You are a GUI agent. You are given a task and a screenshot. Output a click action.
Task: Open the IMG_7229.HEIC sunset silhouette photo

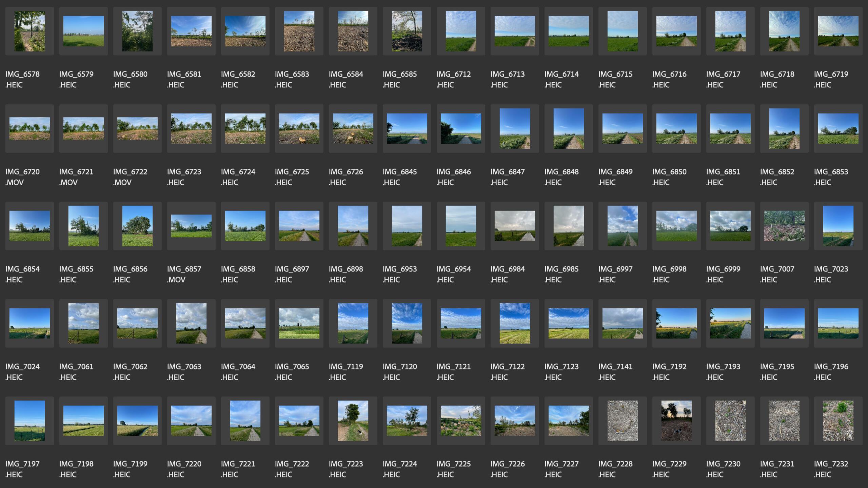point(676,421)
